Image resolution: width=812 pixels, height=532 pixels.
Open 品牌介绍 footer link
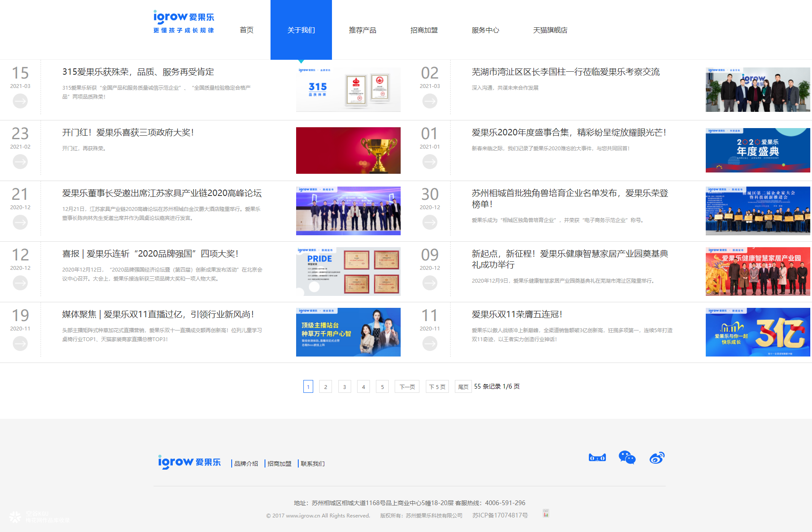click(x=246, y=463)
